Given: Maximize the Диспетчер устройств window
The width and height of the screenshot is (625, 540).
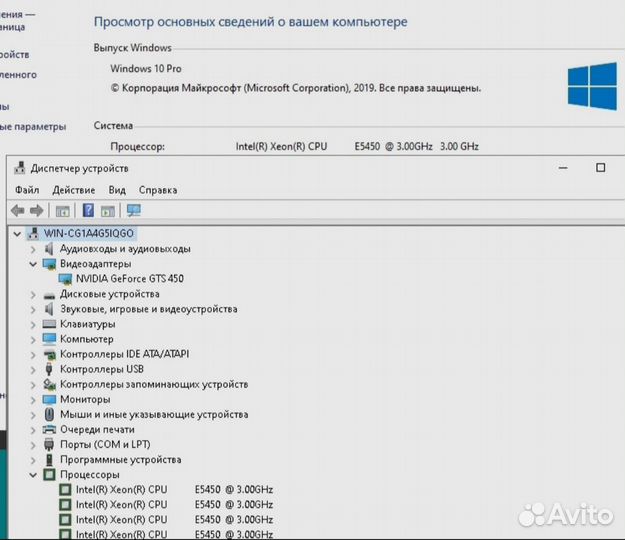Looking at the screenshot, I should [x=601, y=168].
